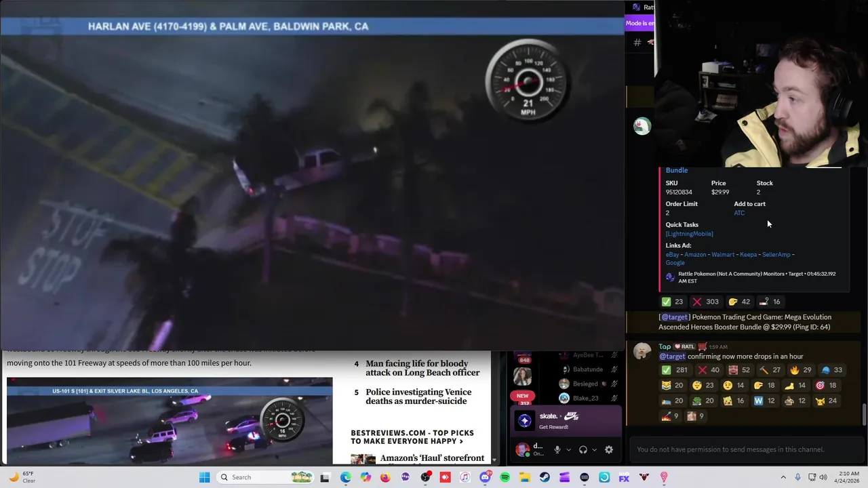Image resolution: width=868 pixels, height=488 pixels.
Task: Jump to the NEW unread messages pill
Action: coord(522,396)
